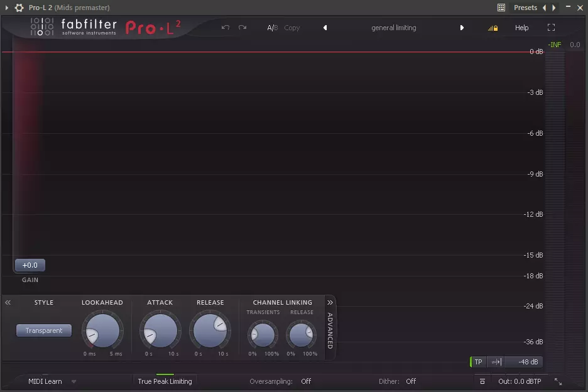Click the undo arrow icon
The image size is (588, 392).
226,28
